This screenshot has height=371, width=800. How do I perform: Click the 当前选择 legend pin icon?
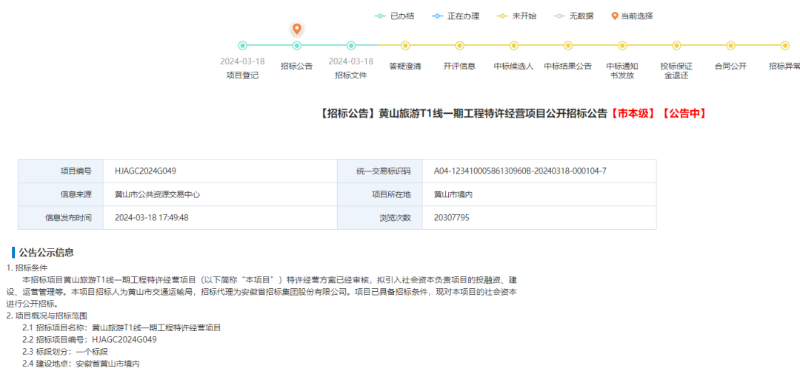click(x=615, y=16)
